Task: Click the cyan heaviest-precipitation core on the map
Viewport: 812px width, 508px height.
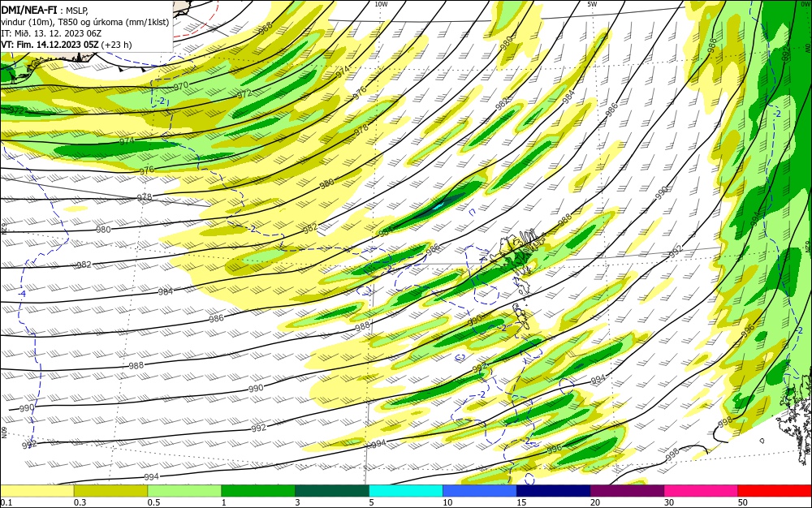Action: pyautogui.click(x=438, y=206)
